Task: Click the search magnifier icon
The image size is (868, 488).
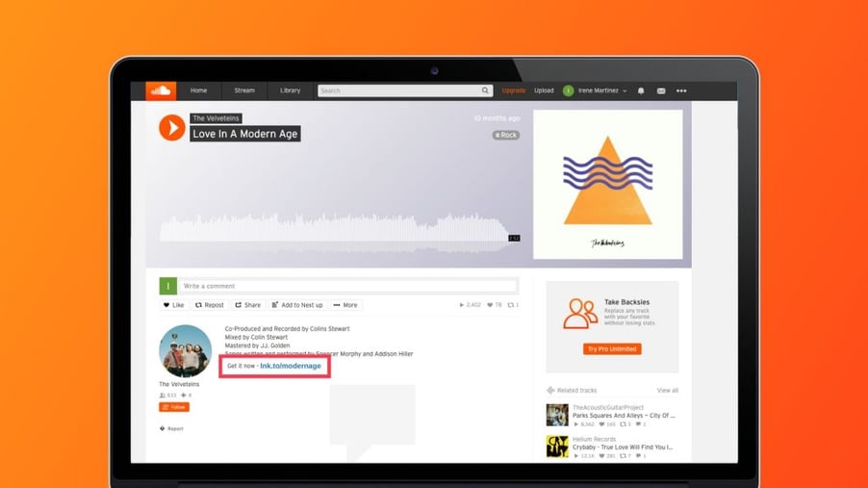Action: [x=485, y=90]
